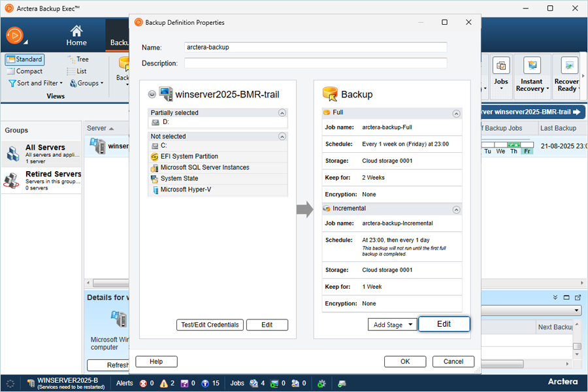Open the Sort and Filter dropdown

(36, 83)
